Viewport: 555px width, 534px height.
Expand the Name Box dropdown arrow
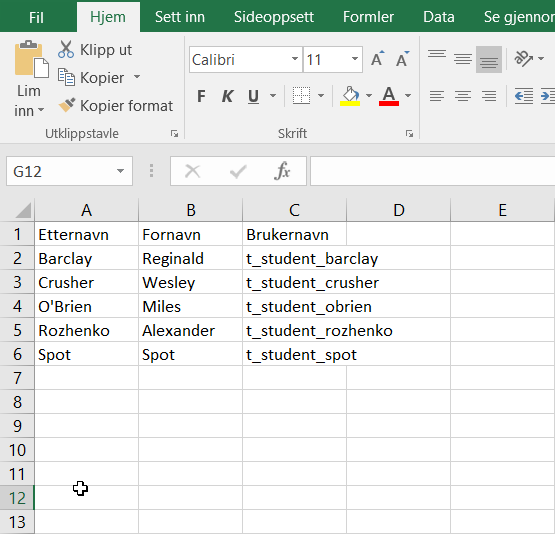click(120, 171)
